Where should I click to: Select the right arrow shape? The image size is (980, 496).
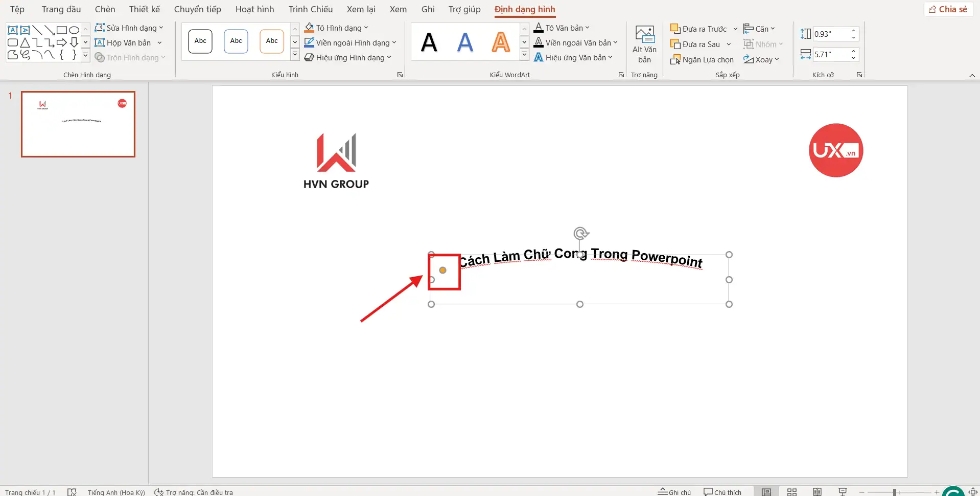pos(62,42)
